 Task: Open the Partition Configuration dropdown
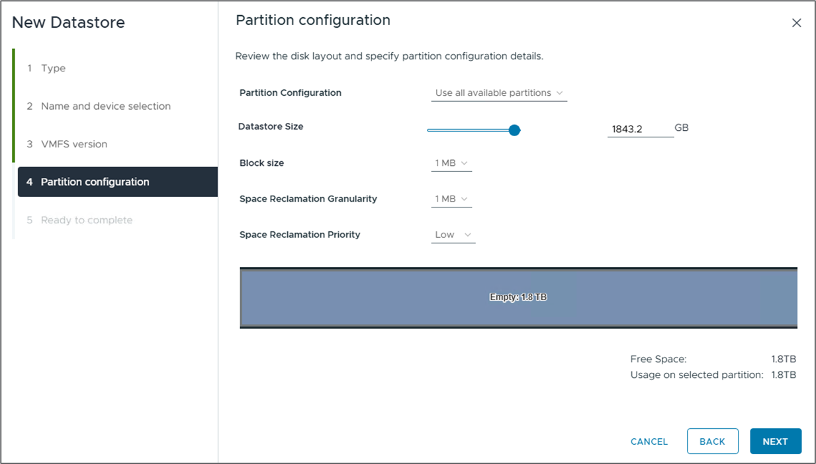tap(499, 93)
